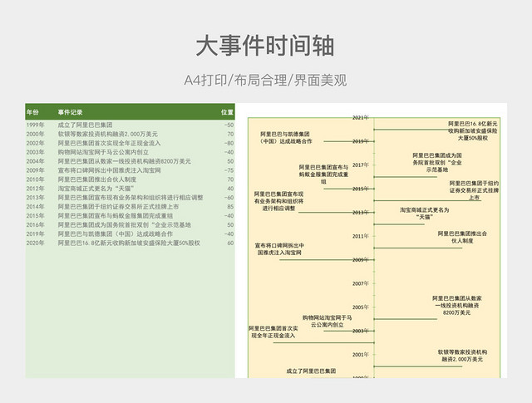The image size is (532, 403).
Task: Select position value 40 in 2012年 row
Action: tap(230, 189)
